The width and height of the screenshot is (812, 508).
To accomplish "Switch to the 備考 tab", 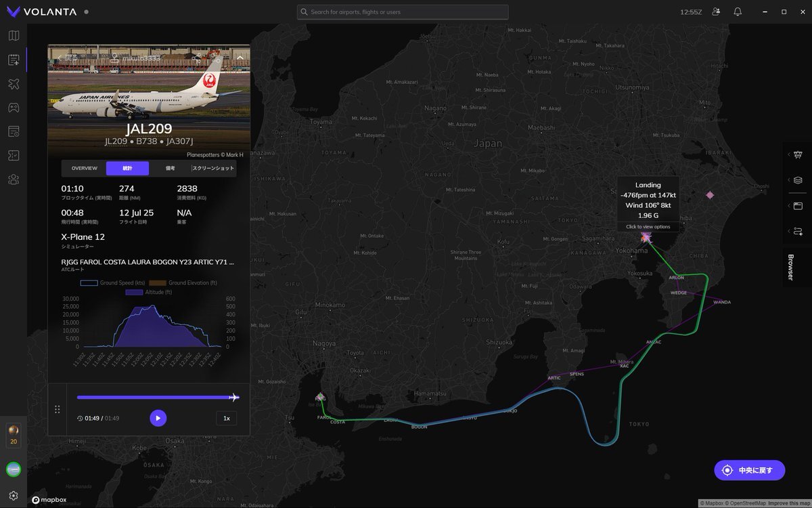I will pos(171,168).
